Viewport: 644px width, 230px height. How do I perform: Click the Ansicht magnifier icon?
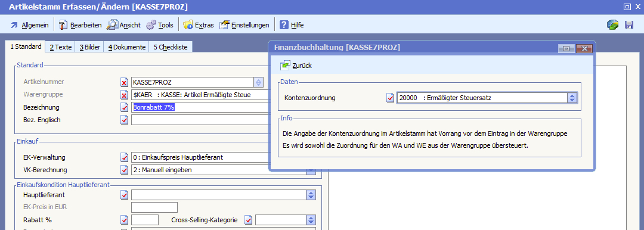[112, 25]
